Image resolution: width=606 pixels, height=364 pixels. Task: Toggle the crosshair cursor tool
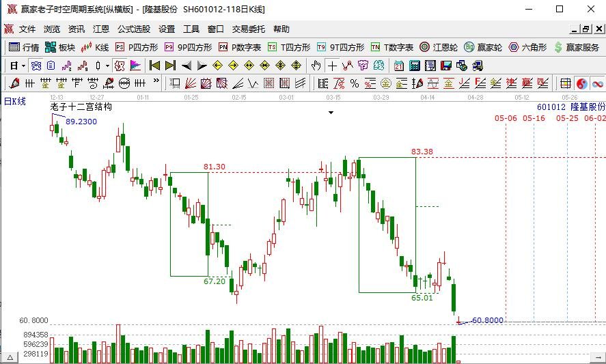(332, 66)
